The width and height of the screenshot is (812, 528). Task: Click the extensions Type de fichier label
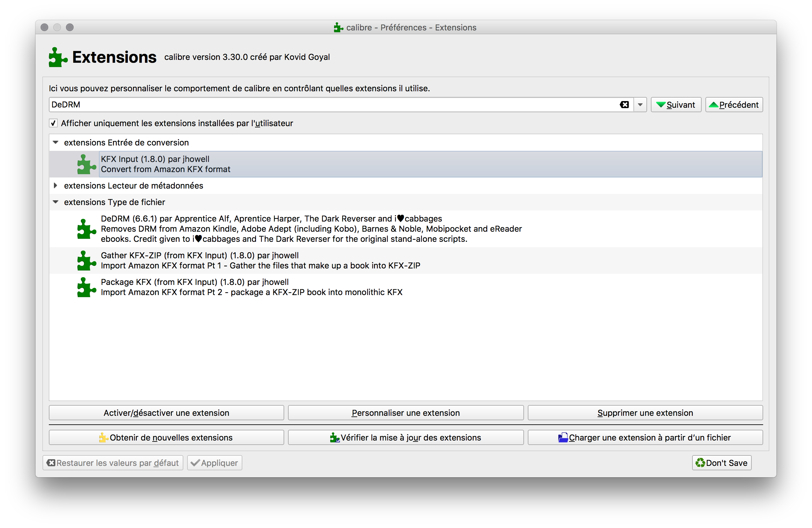[x=114, y=202]
